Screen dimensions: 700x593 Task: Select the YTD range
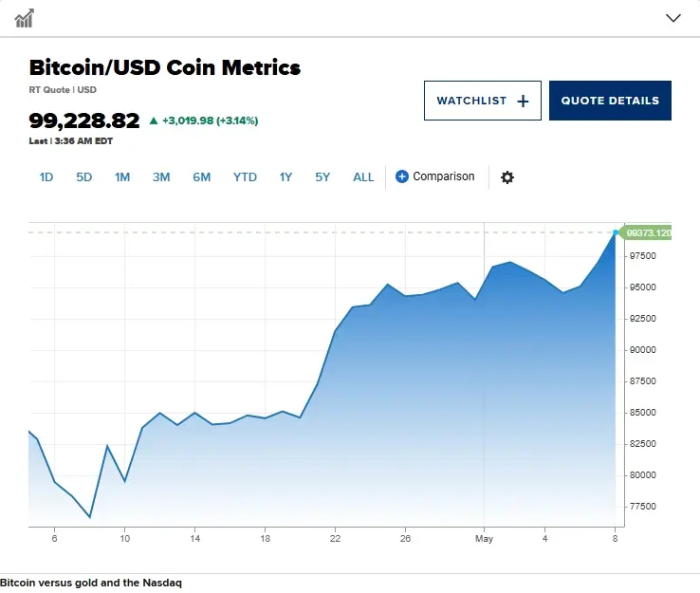(x=245, y=176)
